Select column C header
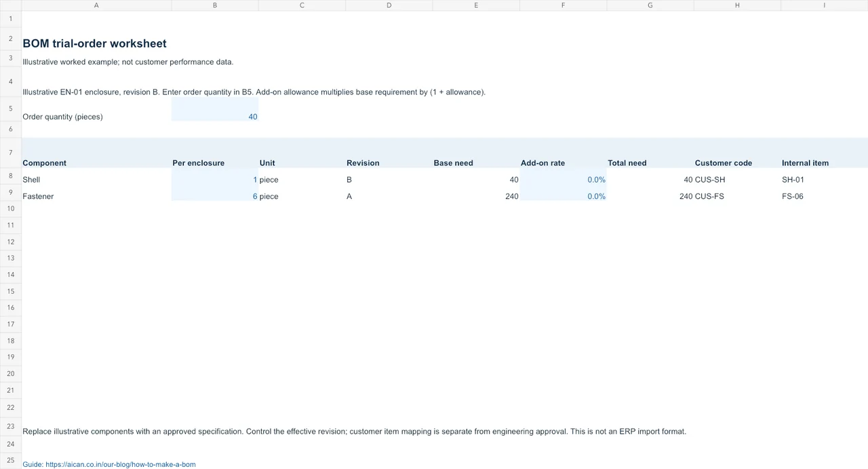The image size is (868, 469). 302,5
